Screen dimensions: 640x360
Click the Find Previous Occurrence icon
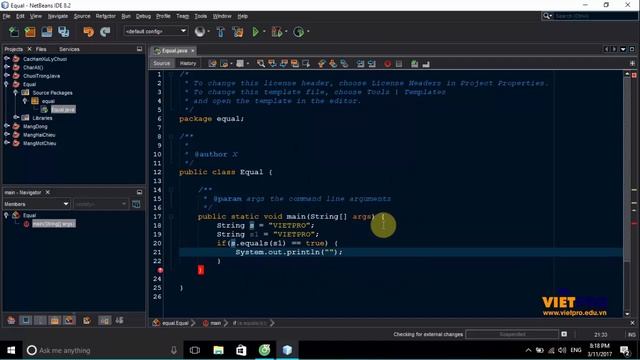[x=272, y=64]
